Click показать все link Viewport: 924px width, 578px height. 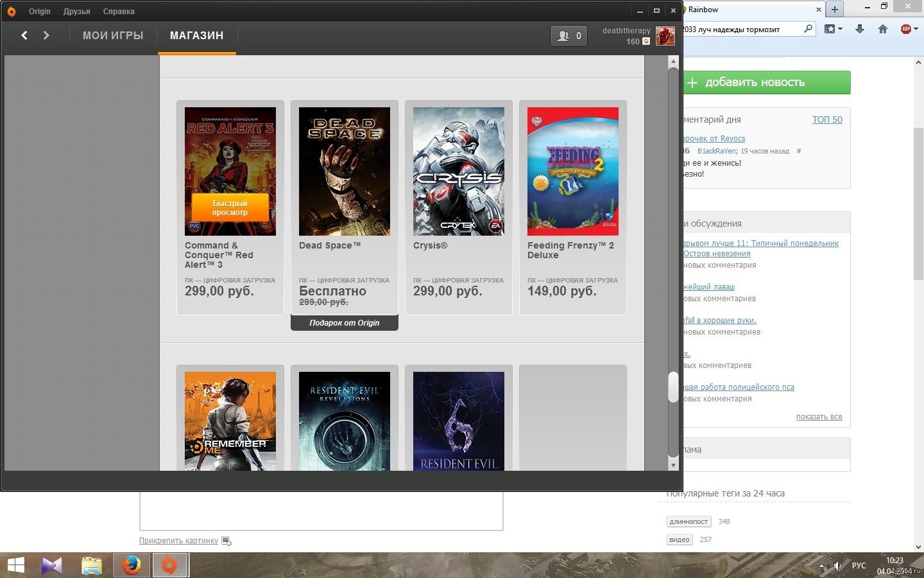pyautogui.click(x=819, y=417)
